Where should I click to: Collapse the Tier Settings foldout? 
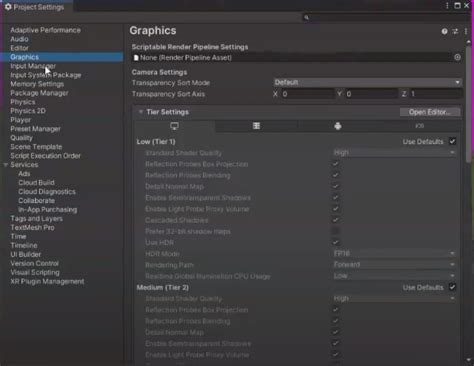pyautogui.click(x=141, y=112)
